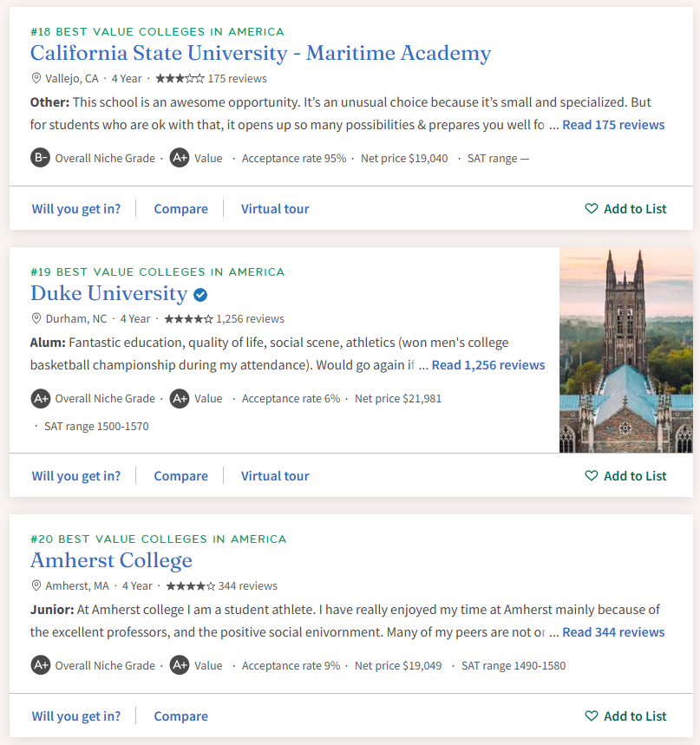Compare Amherst College with other schools

tap(180, 716)
